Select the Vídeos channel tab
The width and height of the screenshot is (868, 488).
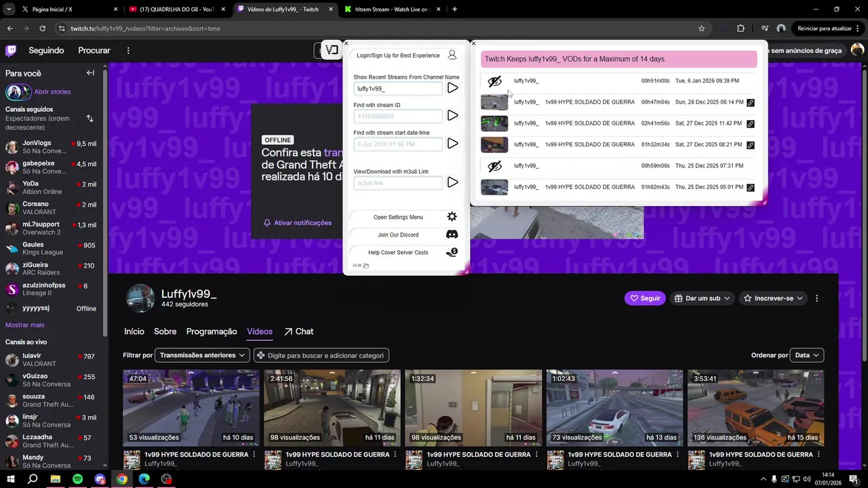click(x=260, y=331)
